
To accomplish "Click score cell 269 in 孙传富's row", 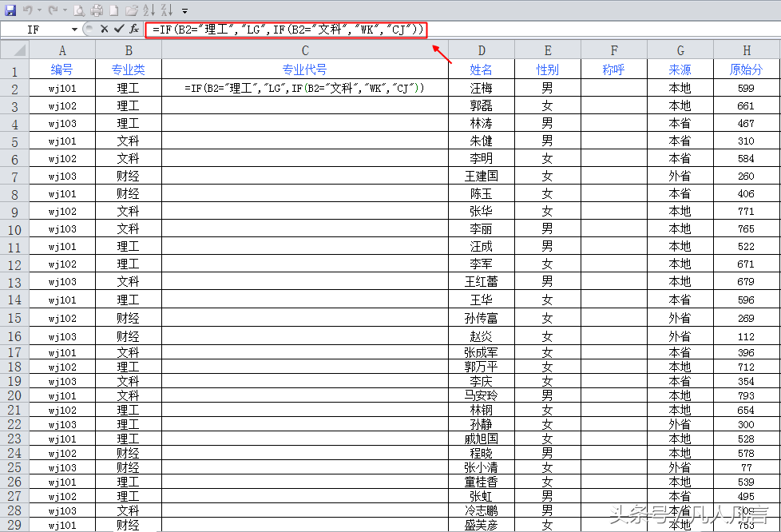I will pyautogui.click(x=746, y=318).
